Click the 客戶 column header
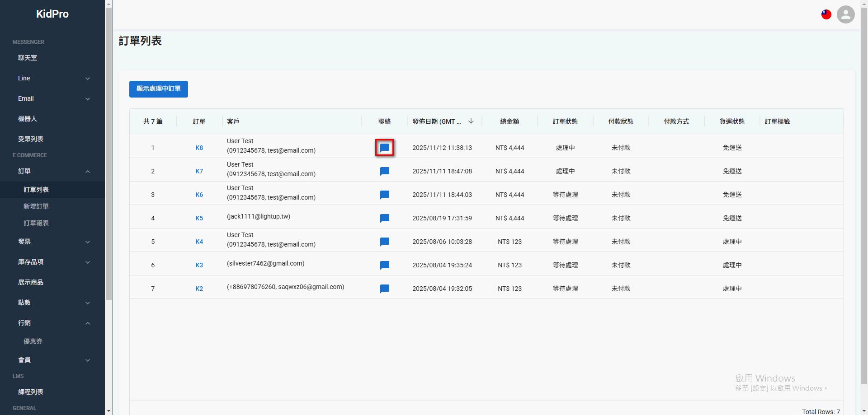The image size is (868, 415). (233, 121)
